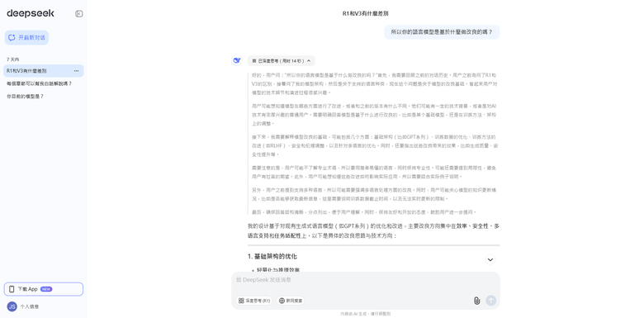Click the send arrow button
644x318 pixels.
490,301
